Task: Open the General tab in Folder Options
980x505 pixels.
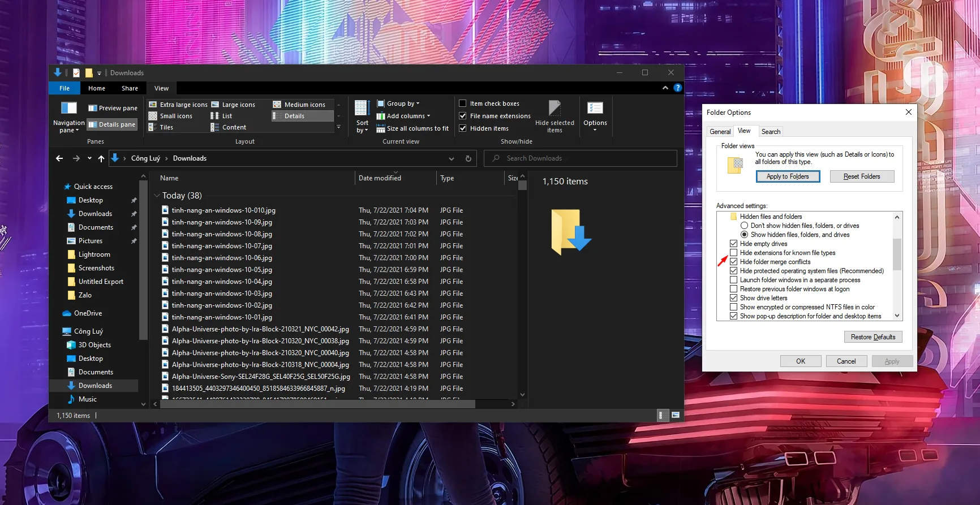Action: point(720,132)
